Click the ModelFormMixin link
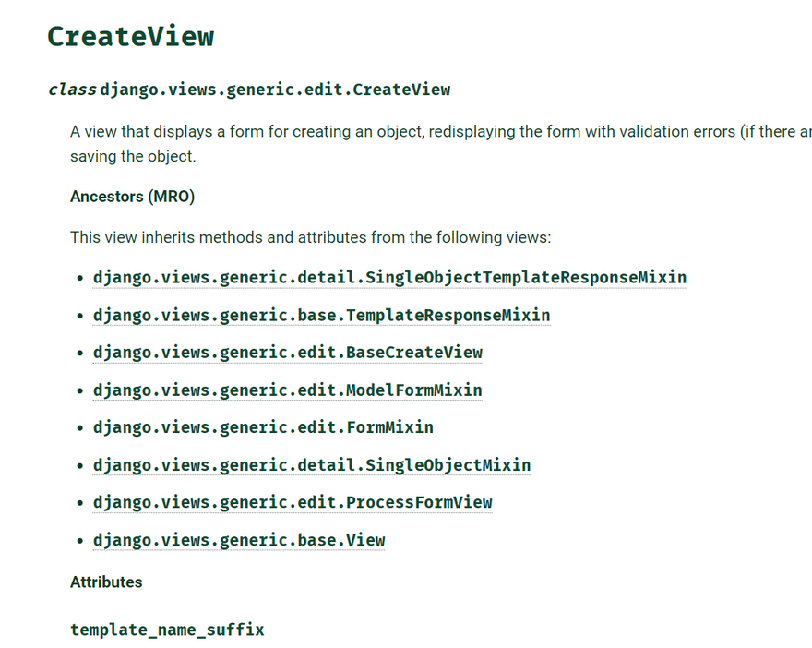Viewport: 812px width, 648px height. 287,390
